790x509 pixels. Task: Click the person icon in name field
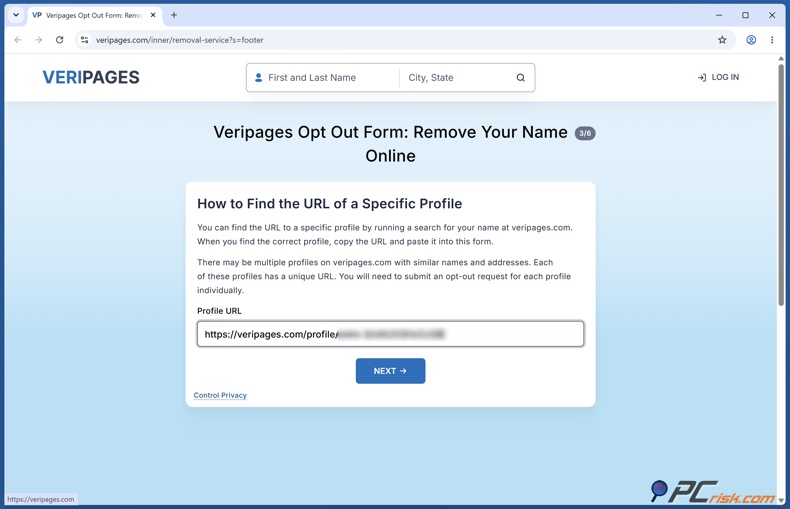click(258, 78)
